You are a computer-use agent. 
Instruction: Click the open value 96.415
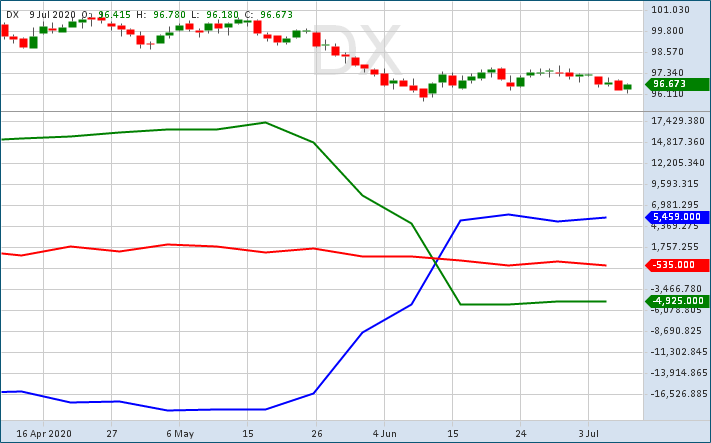(x=114, y=15)
